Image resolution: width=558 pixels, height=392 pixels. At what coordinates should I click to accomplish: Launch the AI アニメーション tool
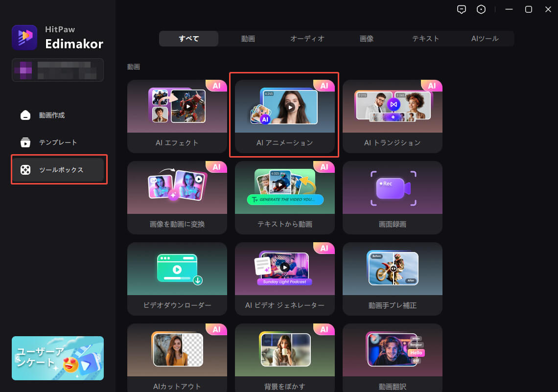[284, 116]
